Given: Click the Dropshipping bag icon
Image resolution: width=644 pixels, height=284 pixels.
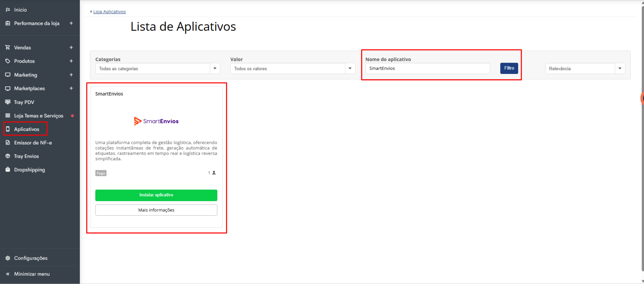Looking at the screenshot, I should 8,170.
